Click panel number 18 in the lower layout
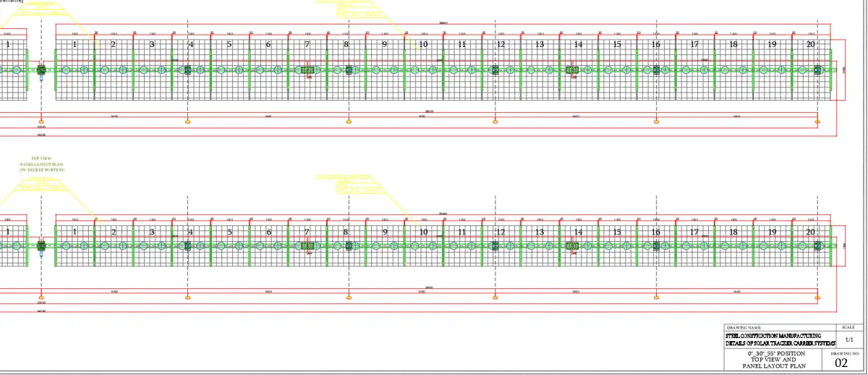The height and width of the screenshot is (375, 868). [733, 232]
